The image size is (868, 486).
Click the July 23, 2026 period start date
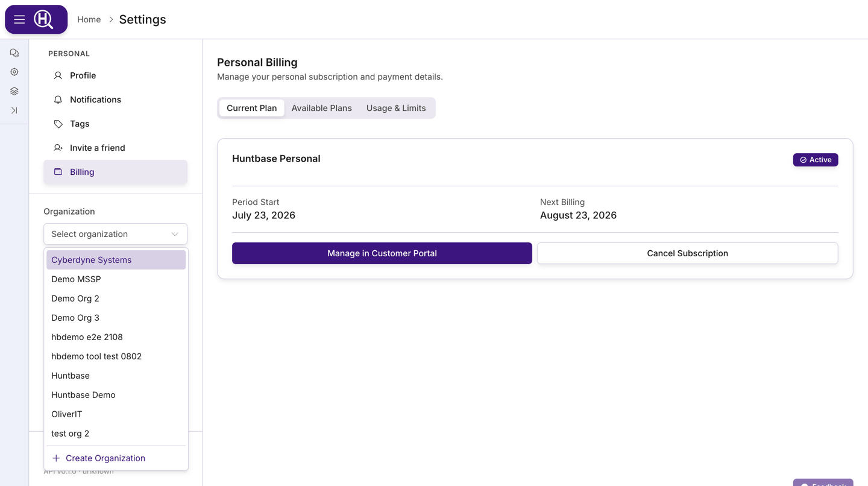263,215
